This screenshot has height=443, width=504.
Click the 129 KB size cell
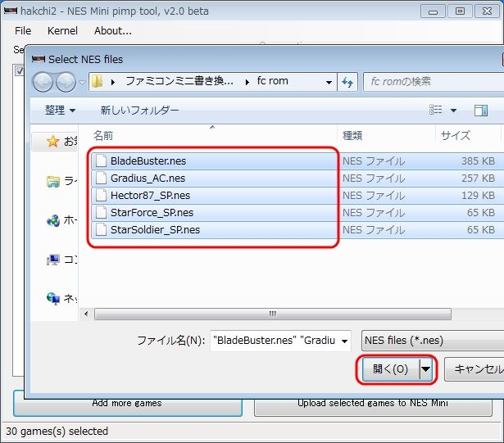(478, 196)
